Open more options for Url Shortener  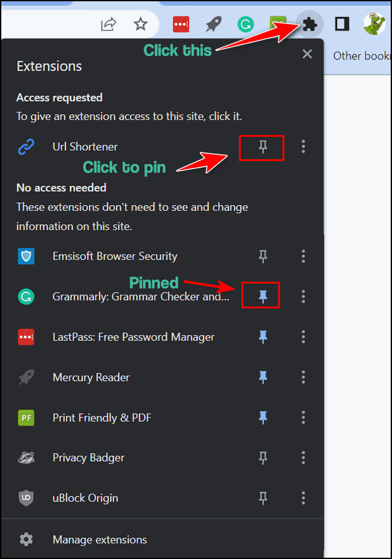coord(303,146)
